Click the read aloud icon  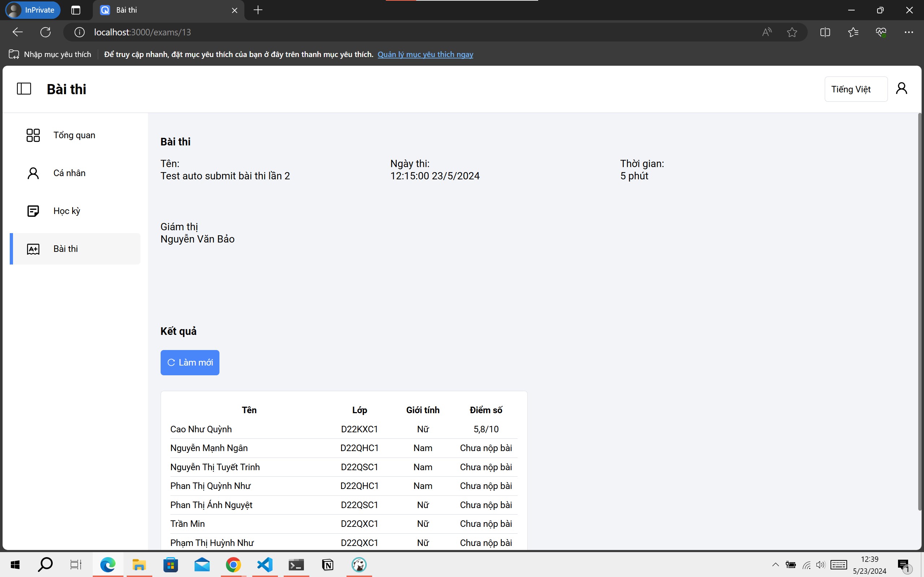pos(767,32)
